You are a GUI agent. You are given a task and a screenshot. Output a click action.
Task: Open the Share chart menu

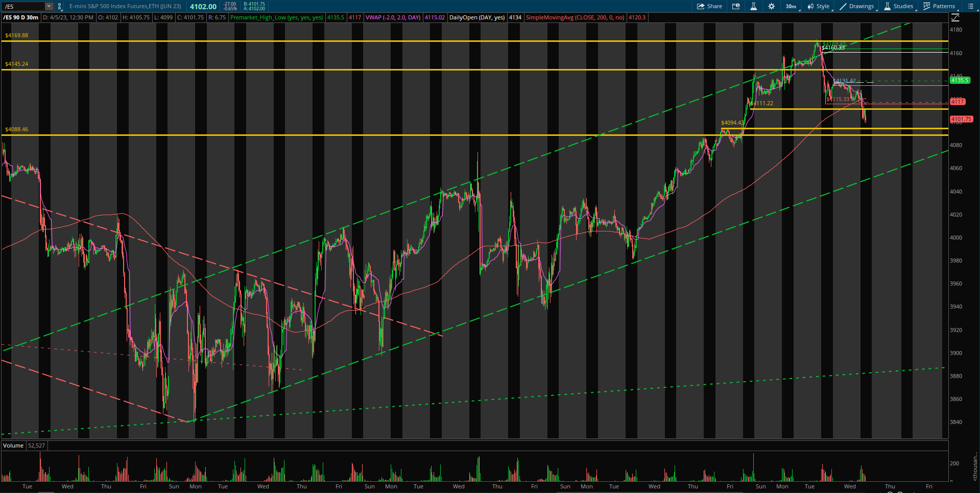click(x=709, y=6)
